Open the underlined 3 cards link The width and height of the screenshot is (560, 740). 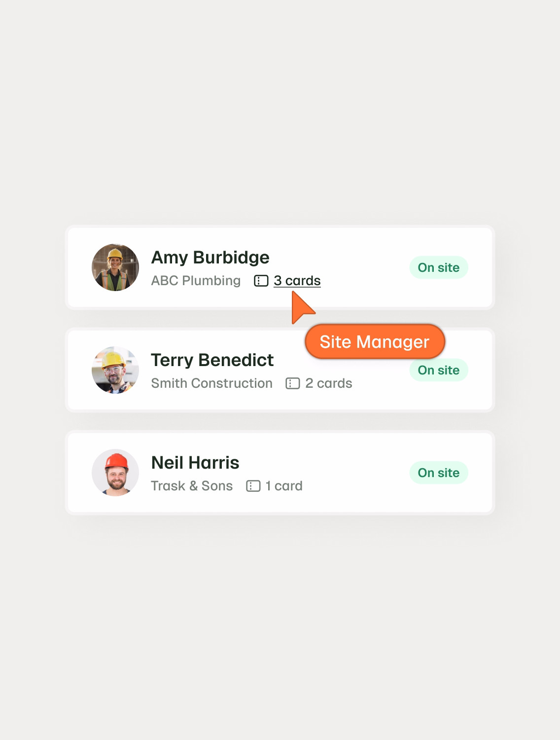tap(297, 281)
